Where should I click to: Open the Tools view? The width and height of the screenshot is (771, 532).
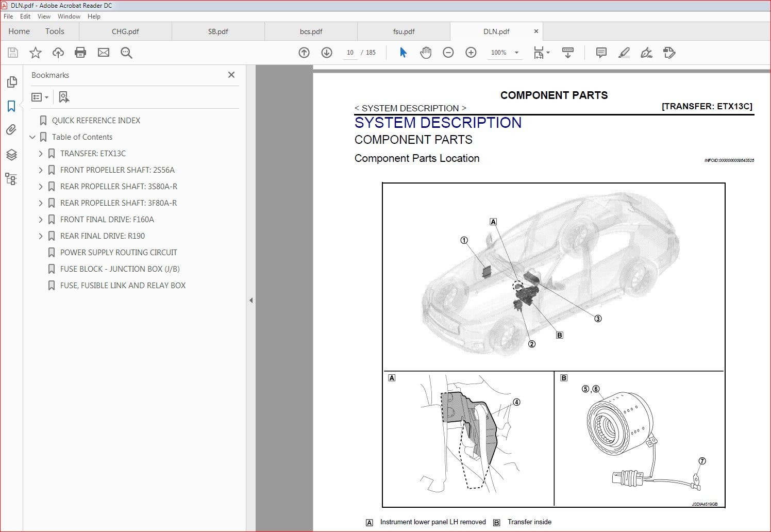55,31
